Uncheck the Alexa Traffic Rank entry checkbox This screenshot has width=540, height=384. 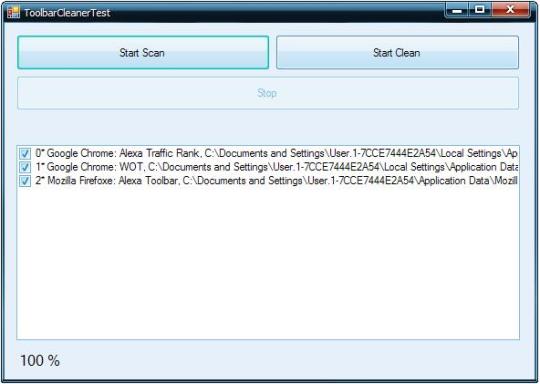pos(25,153)
